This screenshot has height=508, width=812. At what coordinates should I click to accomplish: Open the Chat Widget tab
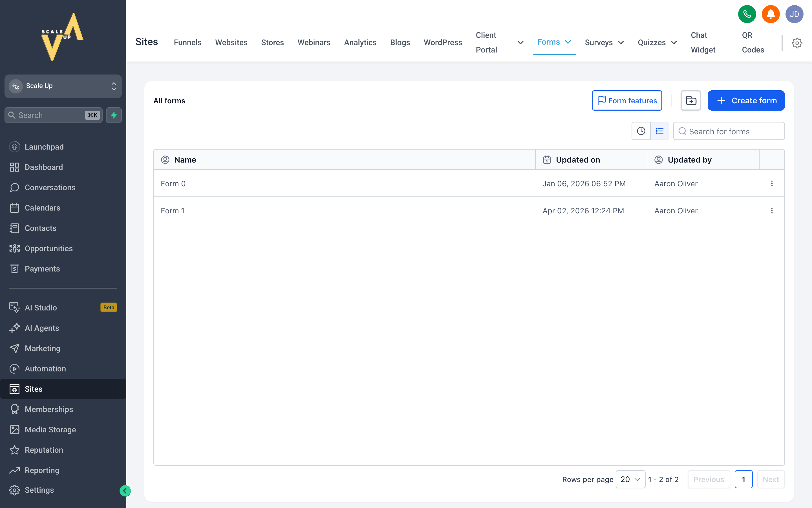(x=703, y=42)
